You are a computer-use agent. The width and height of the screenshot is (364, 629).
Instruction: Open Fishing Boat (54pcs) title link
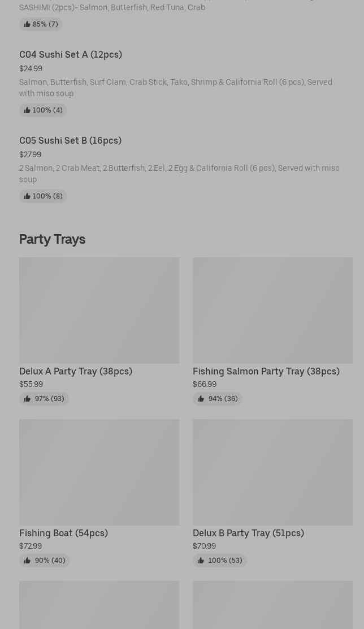63,533
